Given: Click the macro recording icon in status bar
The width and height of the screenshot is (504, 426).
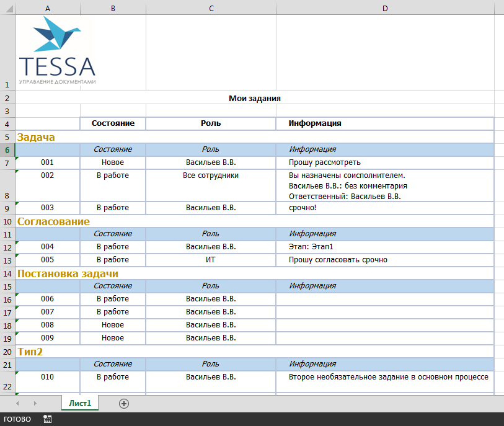Looking at the screenshot, I should (47, 419).
